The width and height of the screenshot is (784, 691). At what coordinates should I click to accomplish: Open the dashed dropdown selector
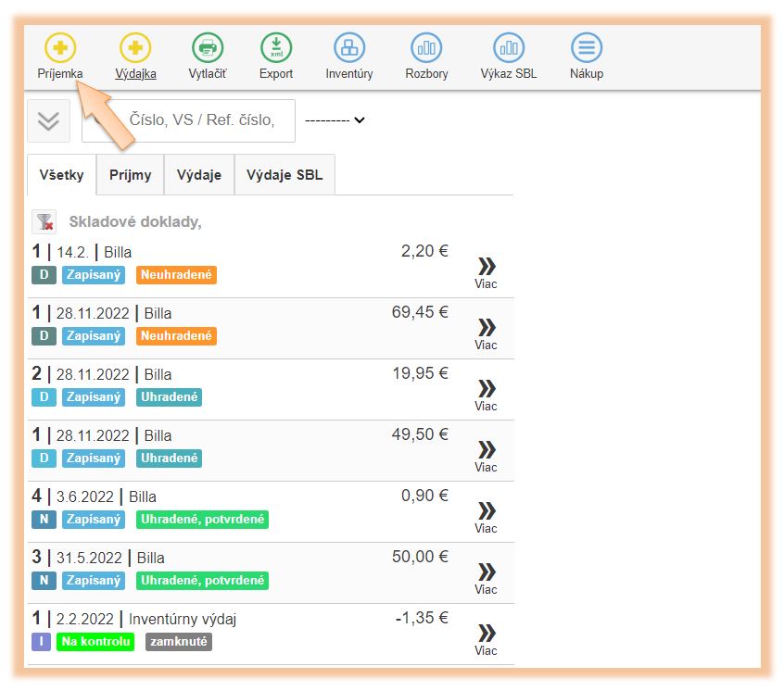(335, 120)
